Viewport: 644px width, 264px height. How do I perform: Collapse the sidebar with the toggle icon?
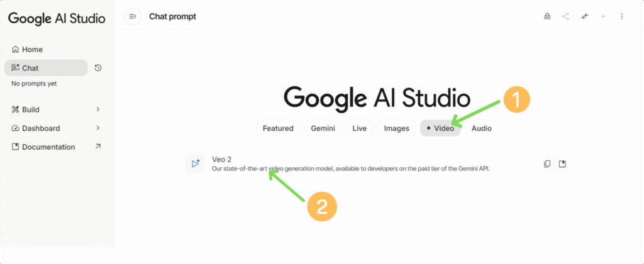(x=133, y=16)
